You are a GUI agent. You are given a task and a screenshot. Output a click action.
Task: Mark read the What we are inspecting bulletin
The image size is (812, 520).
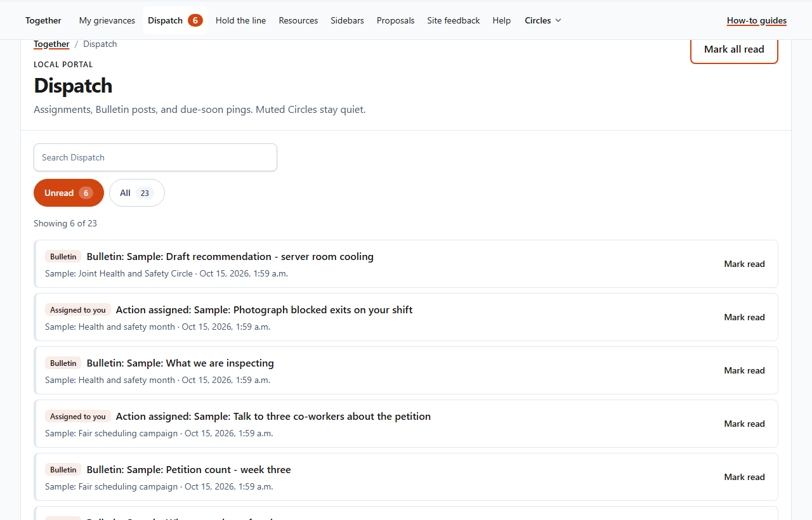(744, 370)
